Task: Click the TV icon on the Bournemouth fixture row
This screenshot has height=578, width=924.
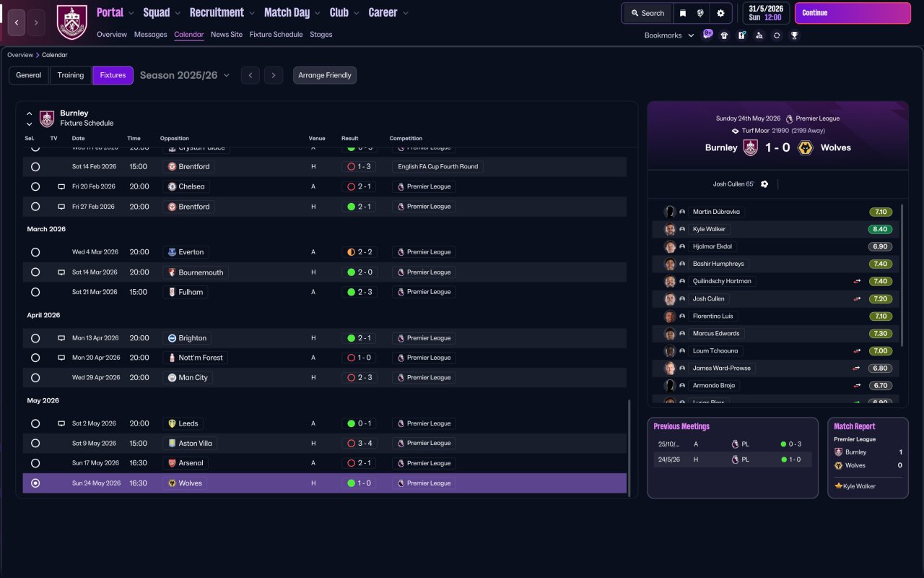Action: point(61,272)
